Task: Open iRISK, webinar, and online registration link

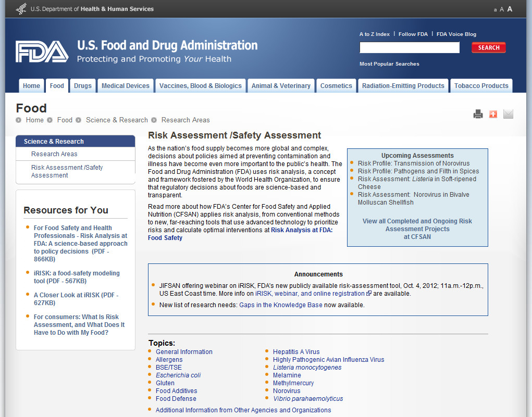Action: [310, 294]
